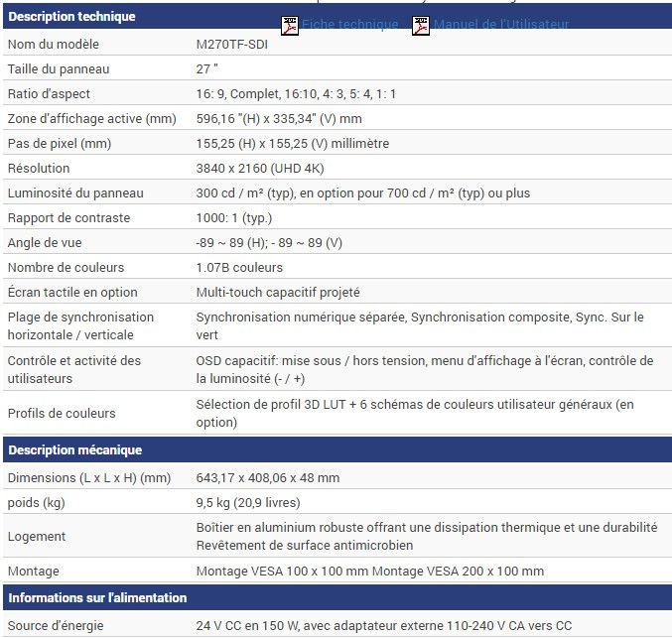Click the Manuel de l'Utilisateur link
The image size is (672, 638).
[x=501, y=25]
